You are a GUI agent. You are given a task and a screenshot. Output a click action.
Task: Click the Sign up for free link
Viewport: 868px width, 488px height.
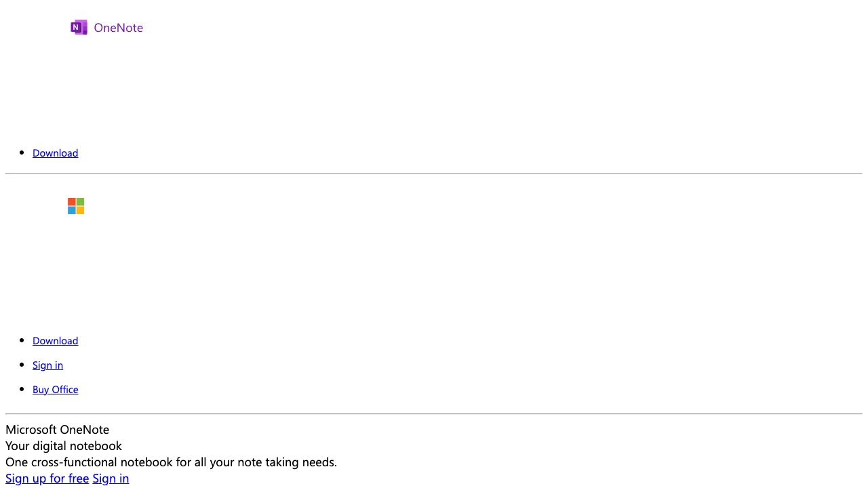point(47,479)
